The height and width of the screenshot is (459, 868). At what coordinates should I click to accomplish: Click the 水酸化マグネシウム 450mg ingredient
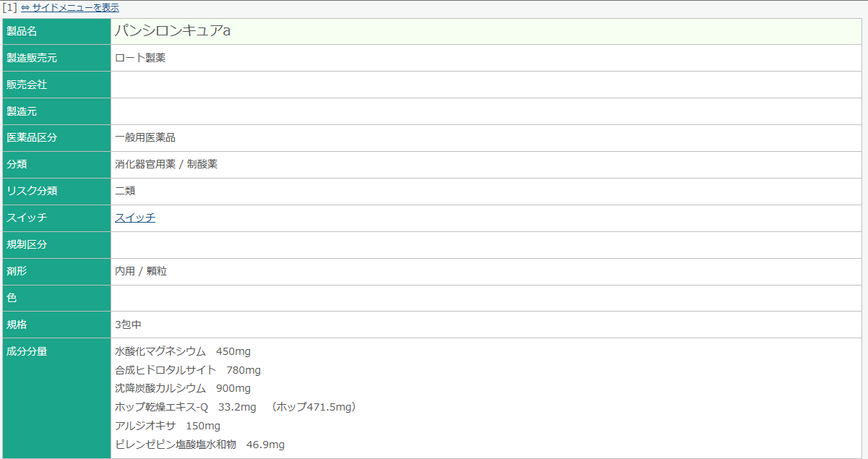pos(183,352)
